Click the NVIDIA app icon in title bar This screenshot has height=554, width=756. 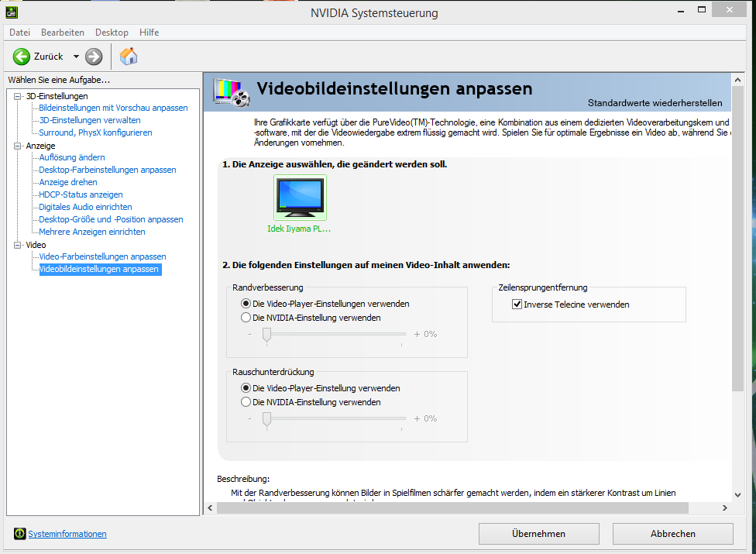point(12,12)
